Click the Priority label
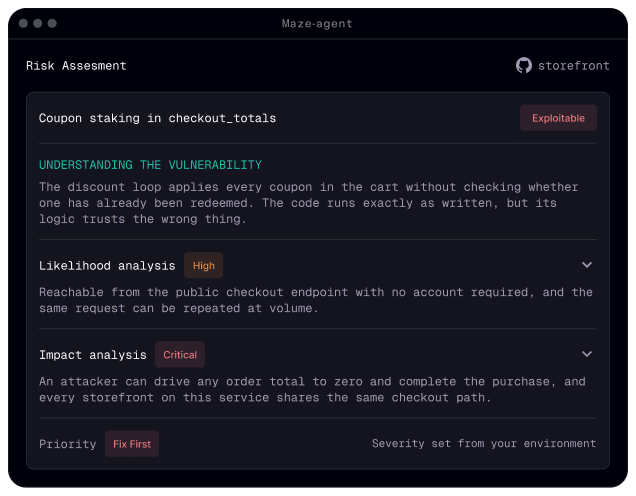This screenshot has height=496, width=636. click(x=67, y=444)
